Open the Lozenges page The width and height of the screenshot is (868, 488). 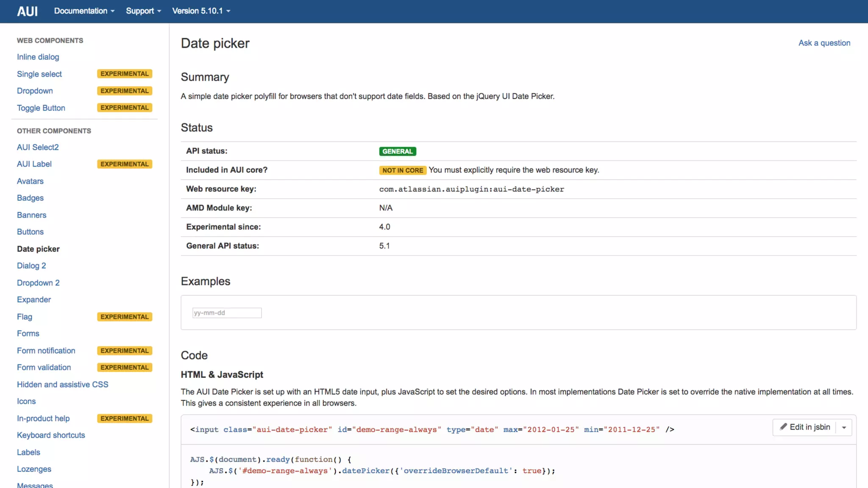tap(34, 469)
